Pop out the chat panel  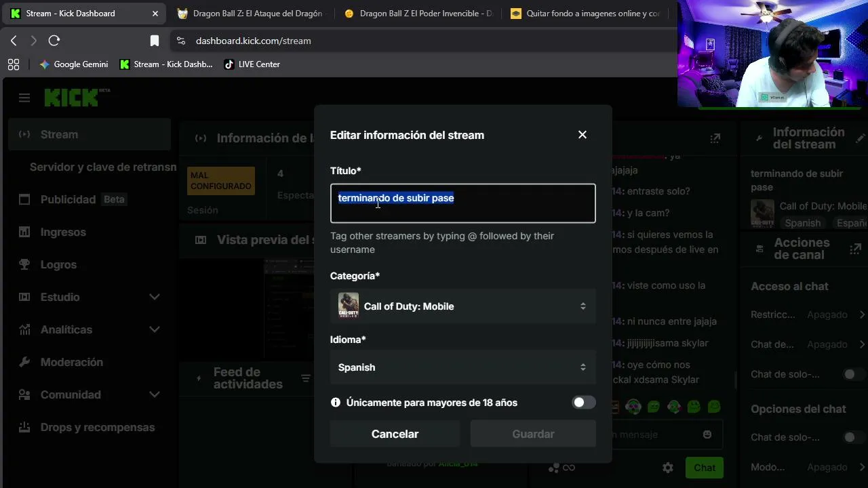click(715, 138)
